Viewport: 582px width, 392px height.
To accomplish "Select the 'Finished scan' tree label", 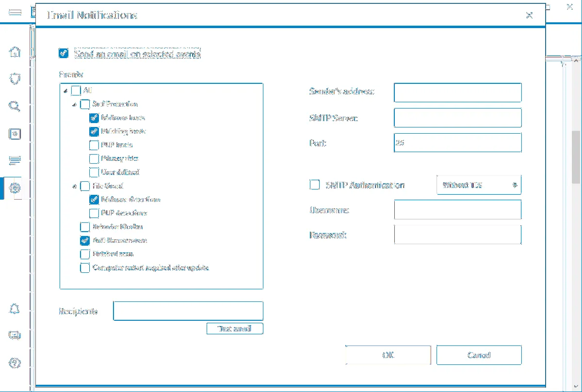I will [113, 254].
